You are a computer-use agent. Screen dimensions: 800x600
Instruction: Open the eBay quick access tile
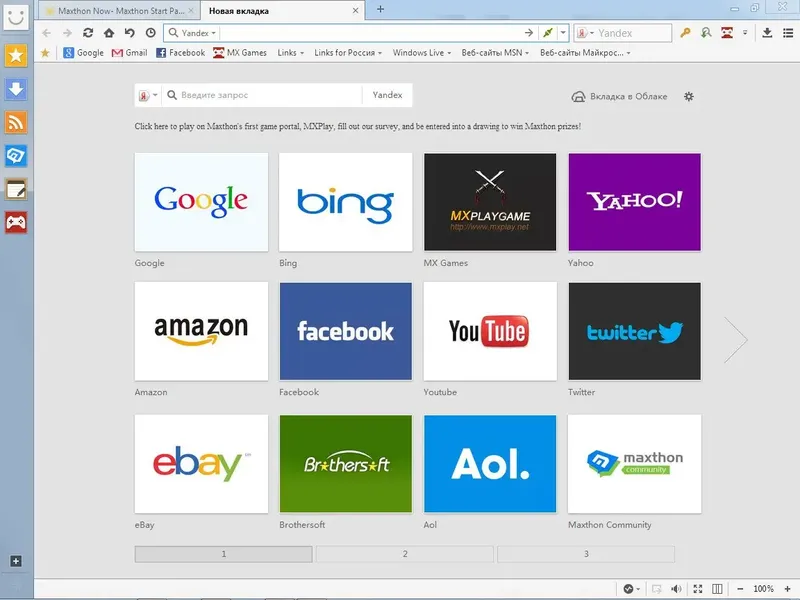[x=201, y=464]
